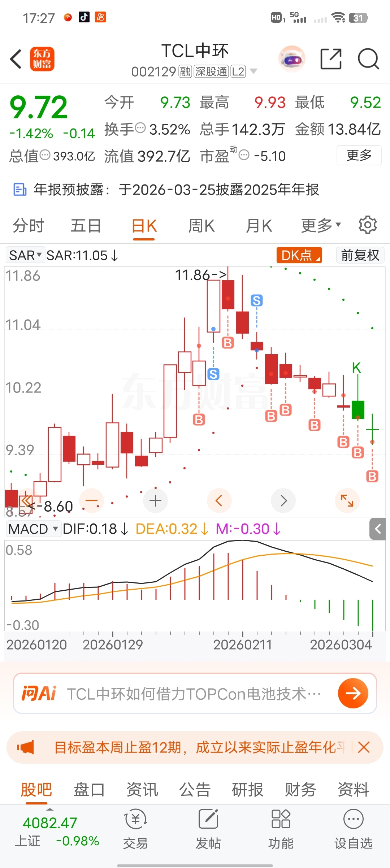This screenshot has height=868, width=390.
Task: Tap the 市盈 info bubble icon
Action: coord(244,155)
